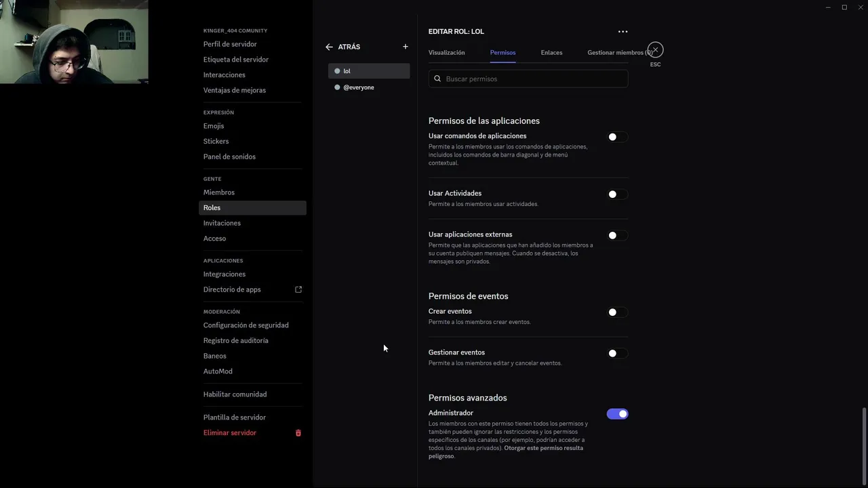
Task: Open the Enlaces tab
Action: (x=551, y=52)
